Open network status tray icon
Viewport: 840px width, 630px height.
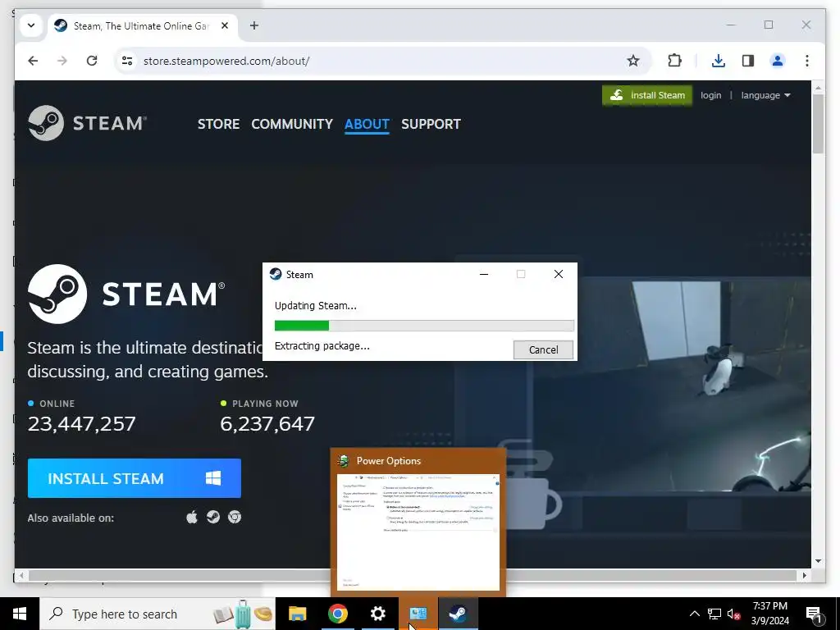(x=714, y=614)
